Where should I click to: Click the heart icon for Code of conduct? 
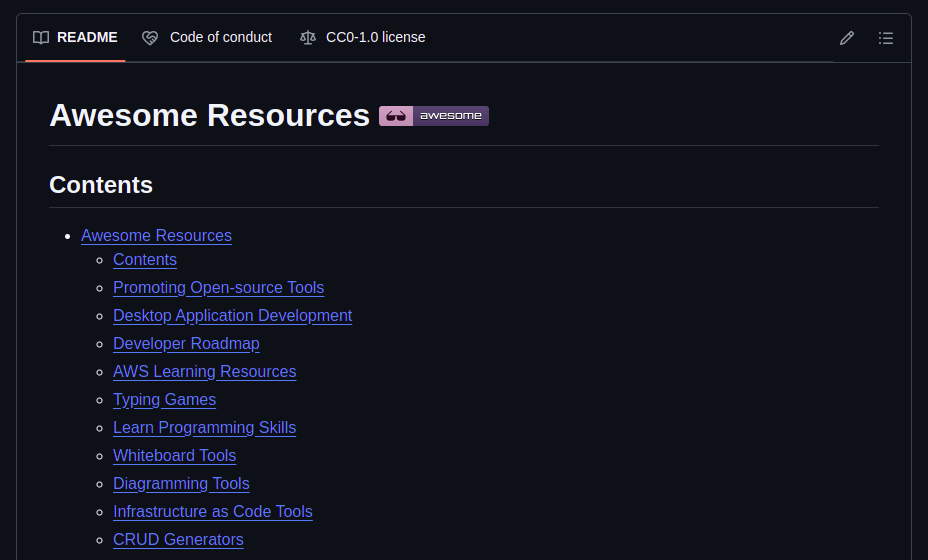point(150,38)
